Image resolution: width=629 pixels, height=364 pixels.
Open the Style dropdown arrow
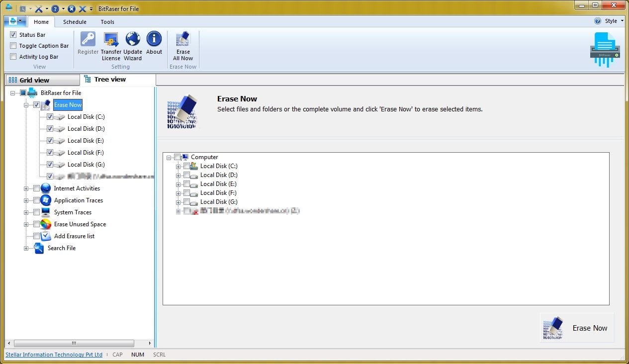tap(622, 21)
